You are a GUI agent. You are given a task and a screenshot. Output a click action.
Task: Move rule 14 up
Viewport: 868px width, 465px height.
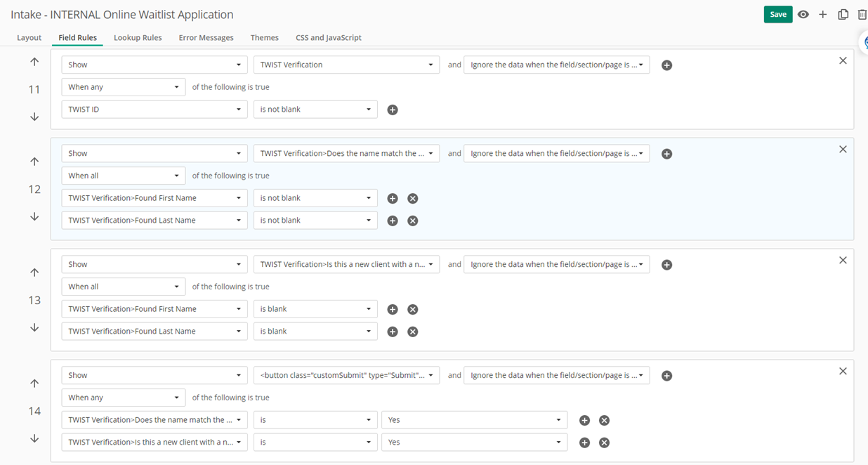(x=34, y=384)
